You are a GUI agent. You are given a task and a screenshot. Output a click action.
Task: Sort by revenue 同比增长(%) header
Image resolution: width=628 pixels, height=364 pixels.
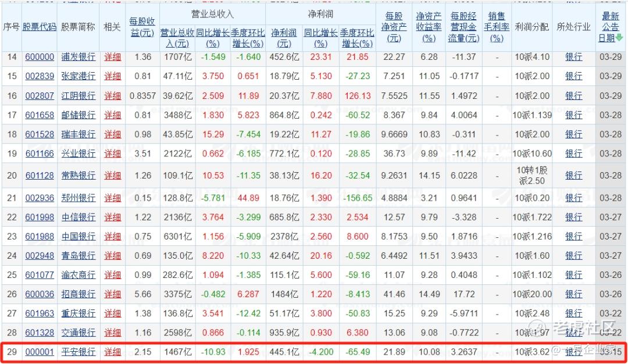tap(213, 38)
